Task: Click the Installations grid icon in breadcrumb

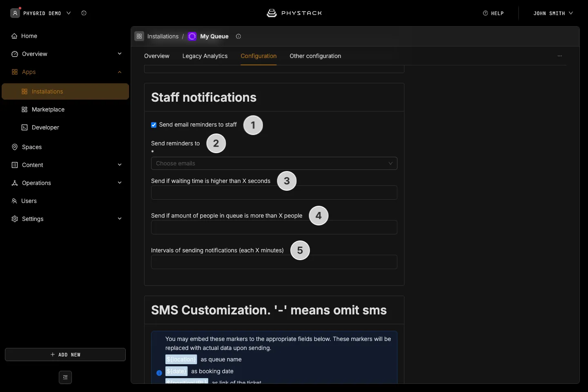Action: (x=139, y=36)
